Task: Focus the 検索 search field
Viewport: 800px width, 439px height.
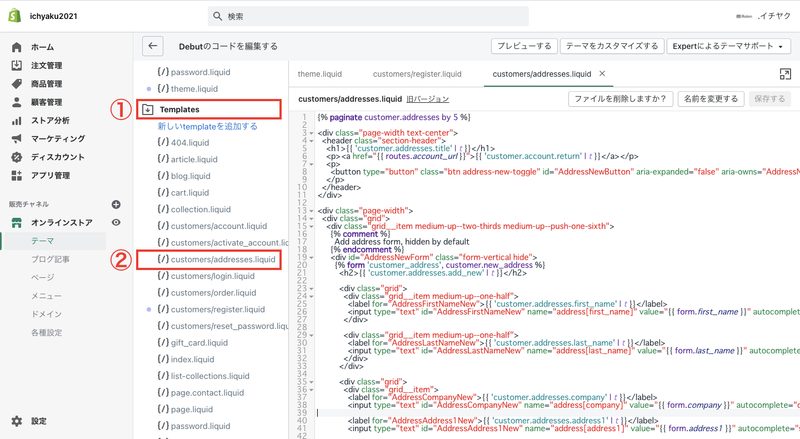Action: pos(368,16)
